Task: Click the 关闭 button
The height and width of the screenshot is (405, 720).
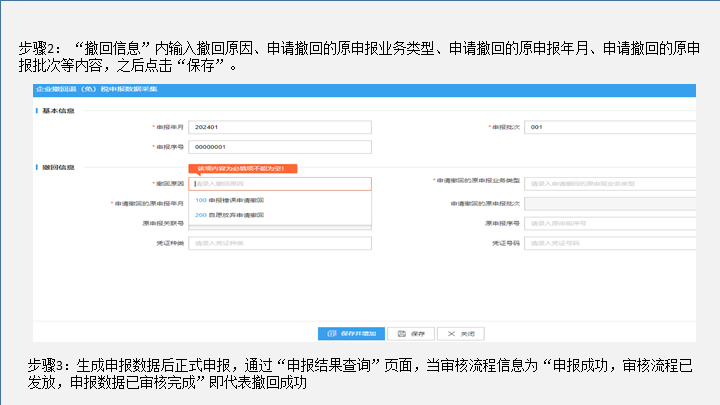Action: coord(461,334)
